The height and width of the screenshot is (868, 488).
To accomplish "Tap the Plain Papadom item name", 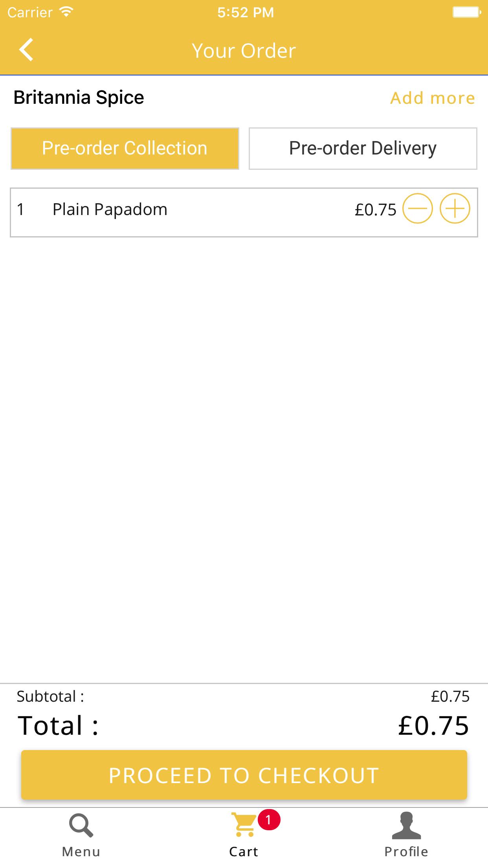I will [x=110, y=210].
